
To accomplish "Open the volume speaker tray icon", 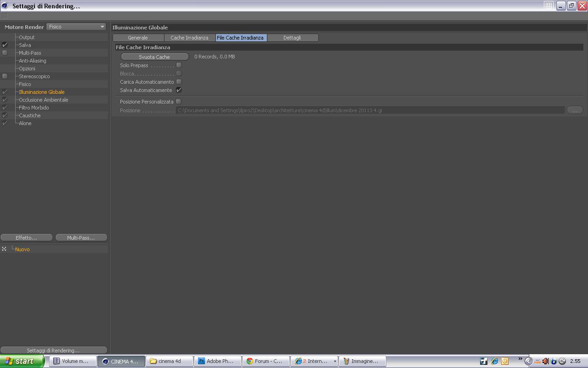I will click(x=546, y=361).
